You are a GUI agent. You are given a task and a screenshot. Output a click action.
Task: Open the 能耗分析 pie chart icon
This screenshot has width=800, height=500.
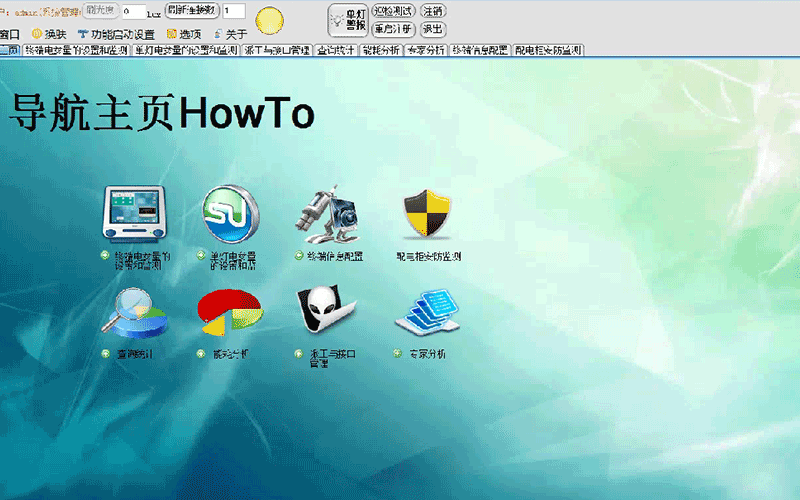230,313
